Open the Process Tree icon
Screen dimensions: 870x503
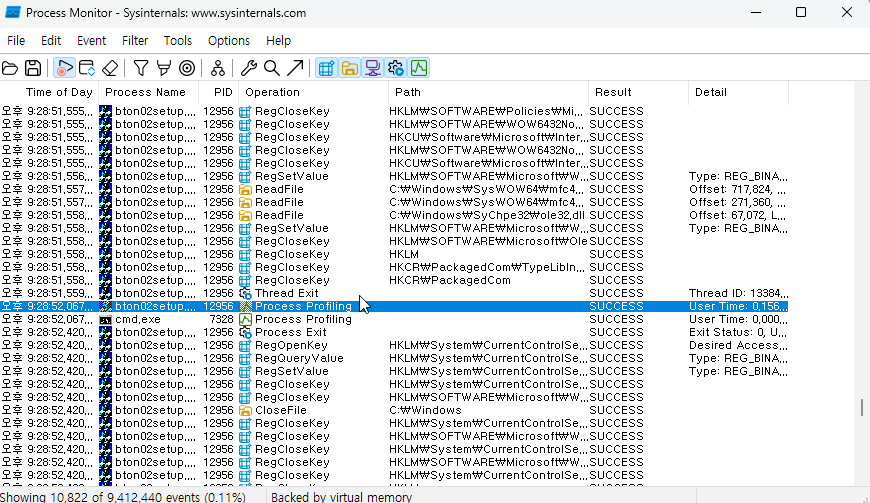217,68
